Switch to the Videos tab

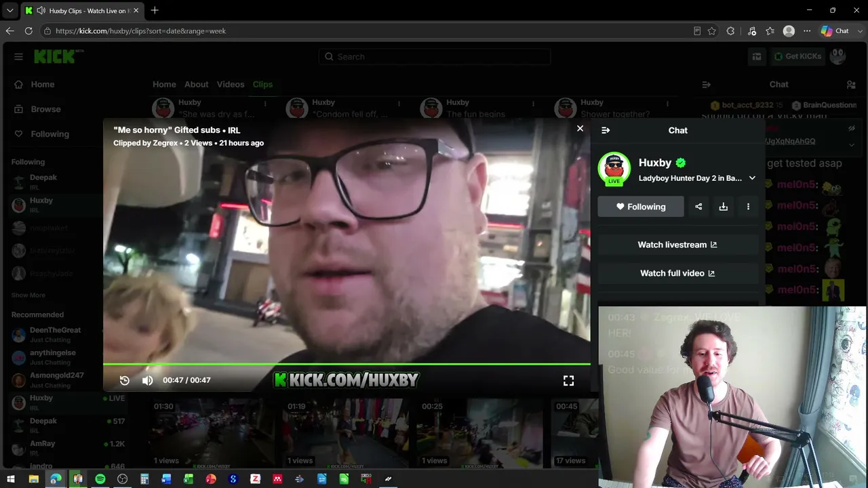231,84
